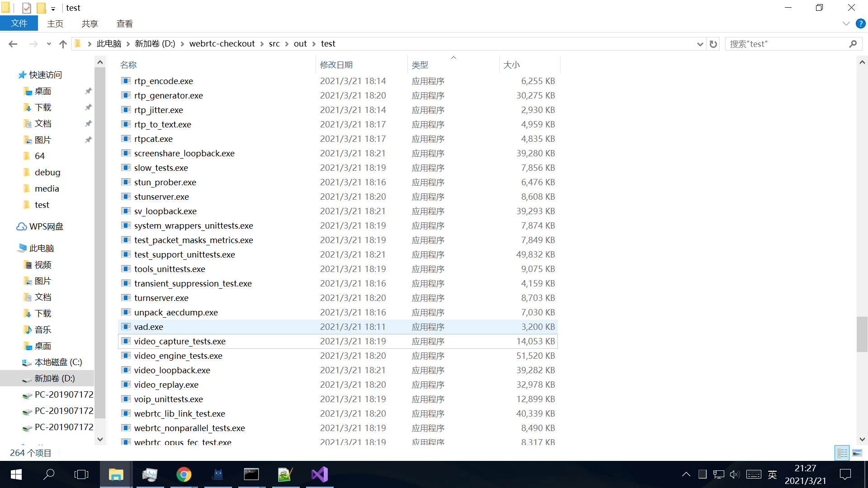Open the volume icon in system tray
Screen dimensions: 868x488
(x=735, y=474)
